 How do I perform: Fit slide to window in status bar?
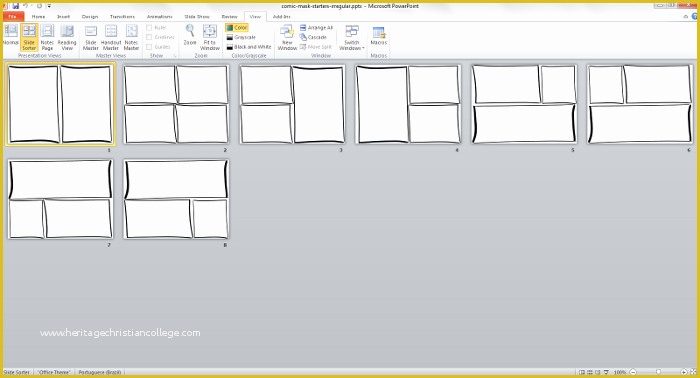(x=693, y=372)
